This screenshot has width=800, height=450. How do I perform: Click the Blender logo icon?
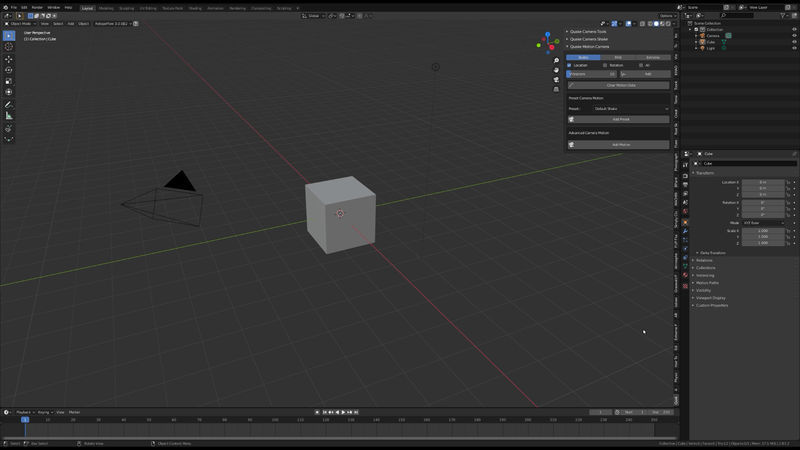coord(6,8)
